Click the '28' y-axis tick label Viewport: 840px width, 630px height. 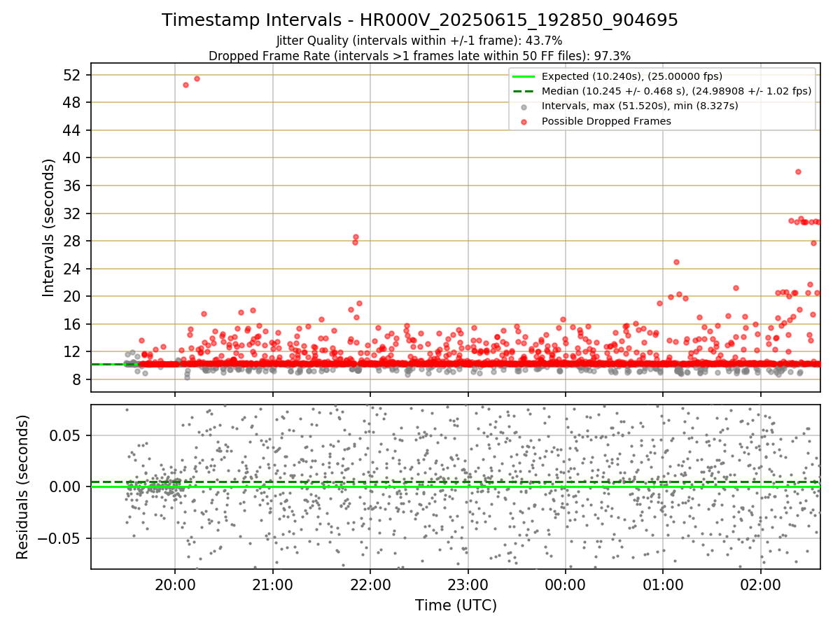(x=73, y=241)
